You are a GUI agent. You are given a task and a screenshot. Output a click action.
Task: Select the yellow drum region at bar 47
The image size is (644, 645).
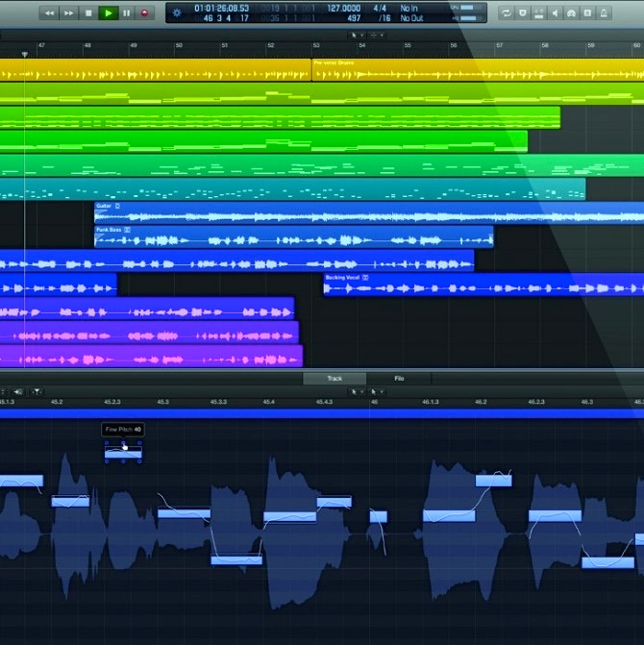(156, 70)
